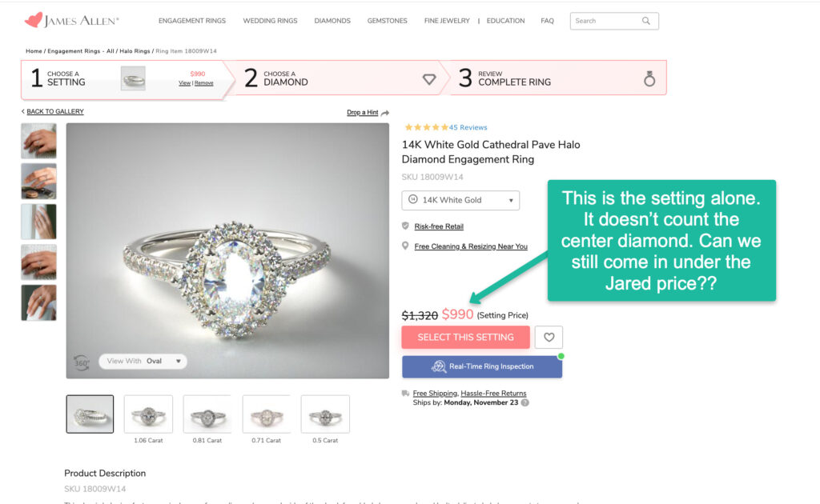Click the shipping date help icon
This screenshot has width=820, height=504.
pos(525,402)
